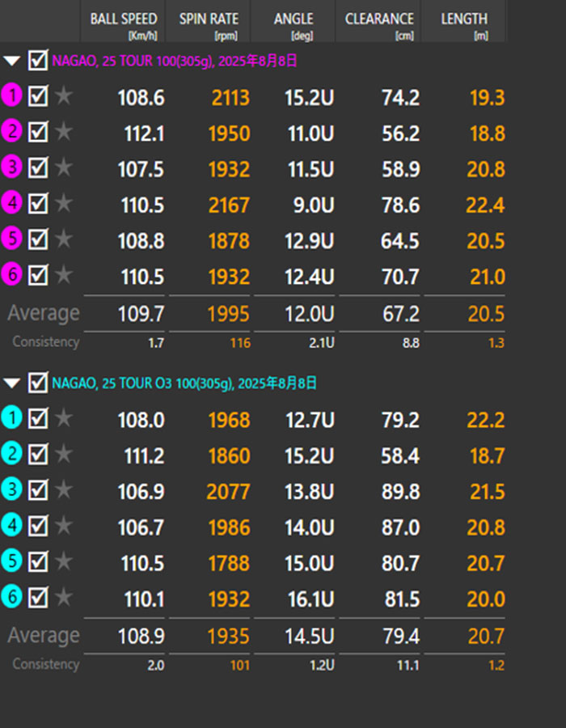
Task: Select the magenta number 2 shot marker
Action: [x=12, y=132]
